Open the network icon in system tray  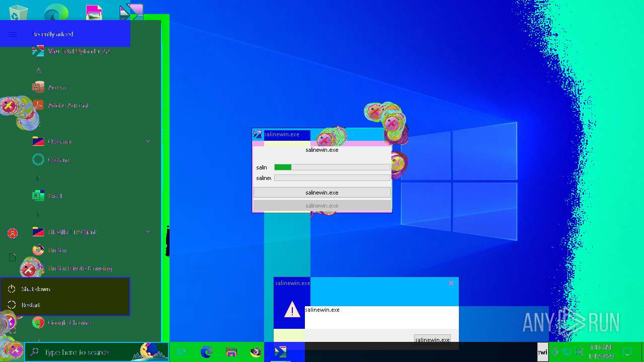click(x=567, y=352)
